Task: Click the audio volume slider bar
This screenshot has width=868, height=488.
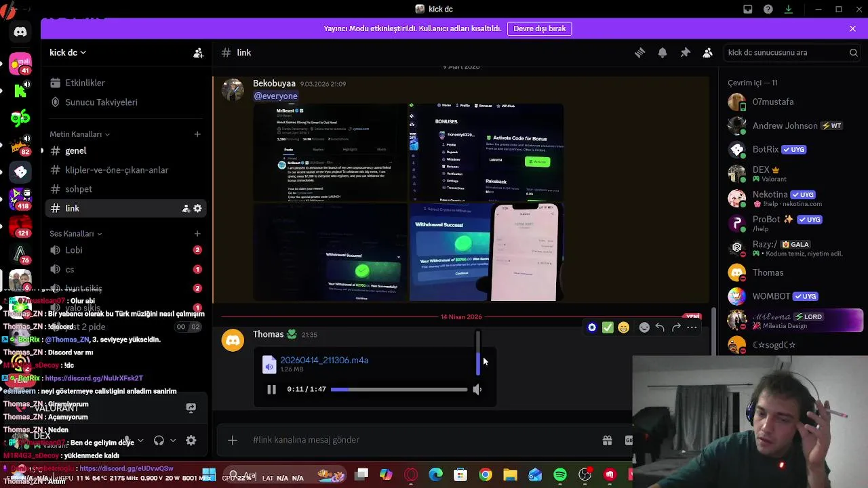Action: (477, 352)
